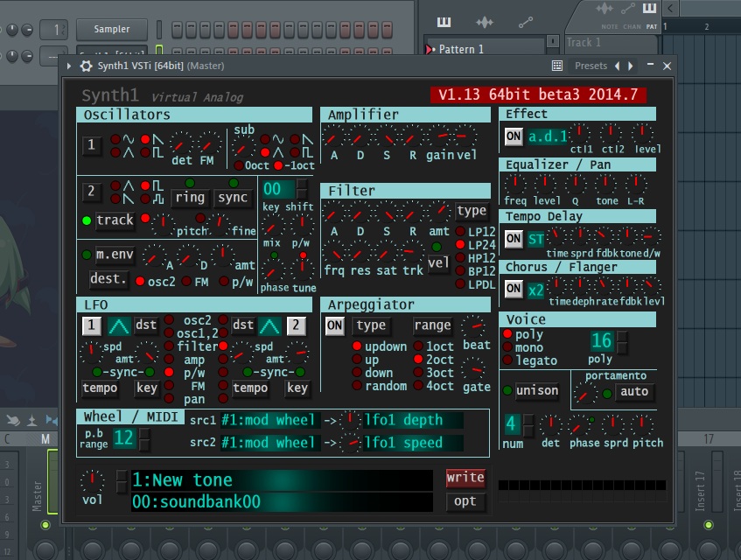741x560 pixels.
Task: Switch to CHAN tab
Action: (632, 26)
